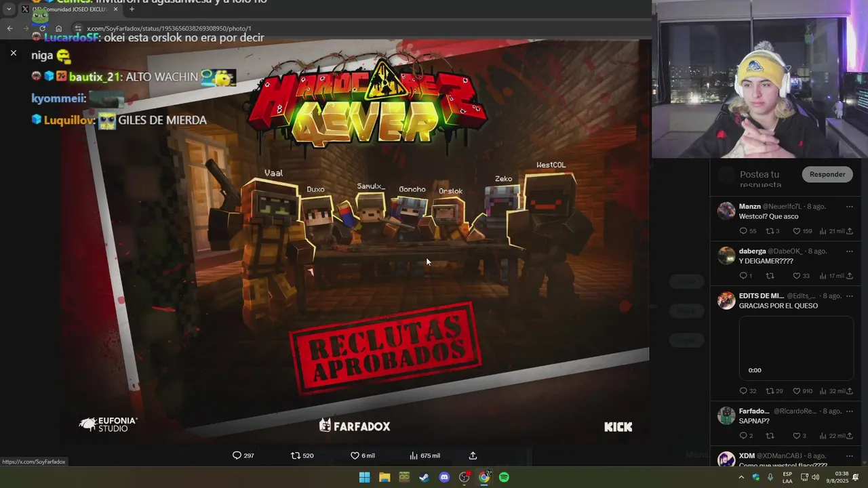Repost Manzn's comment with 3 reposts

pyautogui.click(x=773, y=231)
